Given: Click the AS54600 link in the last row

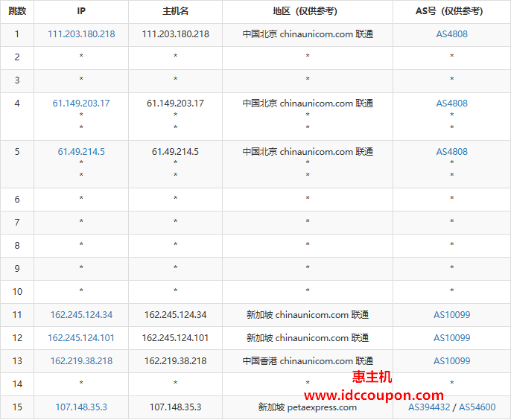Looking at the screenshot, I should click(477, 407).
